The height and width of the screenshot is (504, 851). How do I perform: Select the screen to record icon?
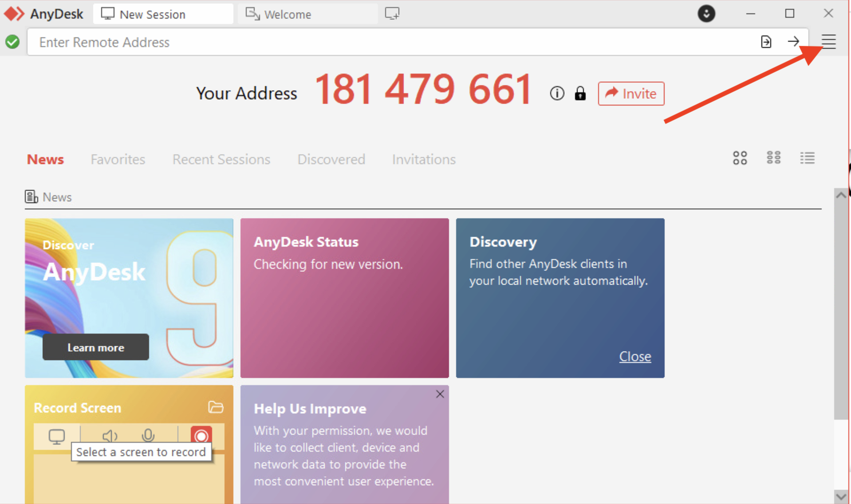(56, 437)
